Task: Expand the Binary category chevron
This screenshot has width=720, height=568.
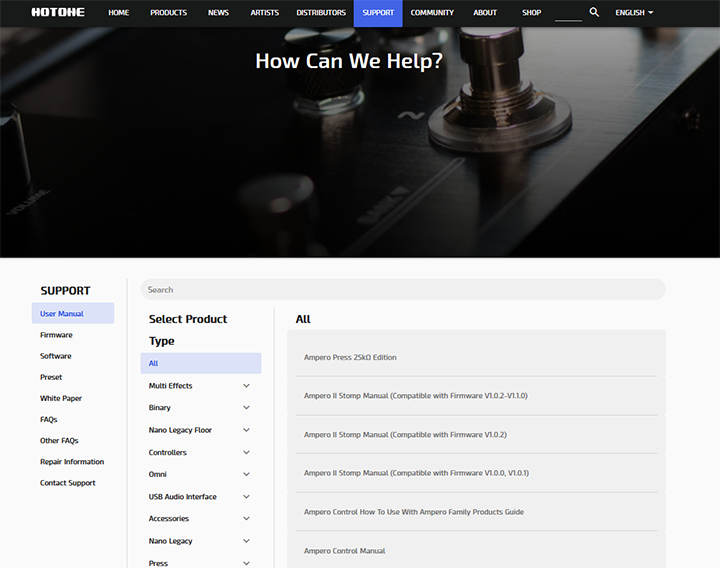Action: click(x=246, y=408)
